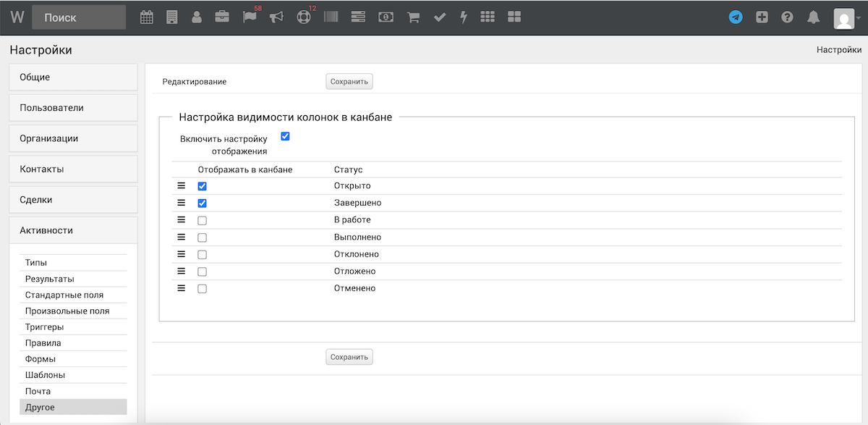Click the 'Поиск' search field
The height and width of the screenshot is (425, 868).
(78, 18)
